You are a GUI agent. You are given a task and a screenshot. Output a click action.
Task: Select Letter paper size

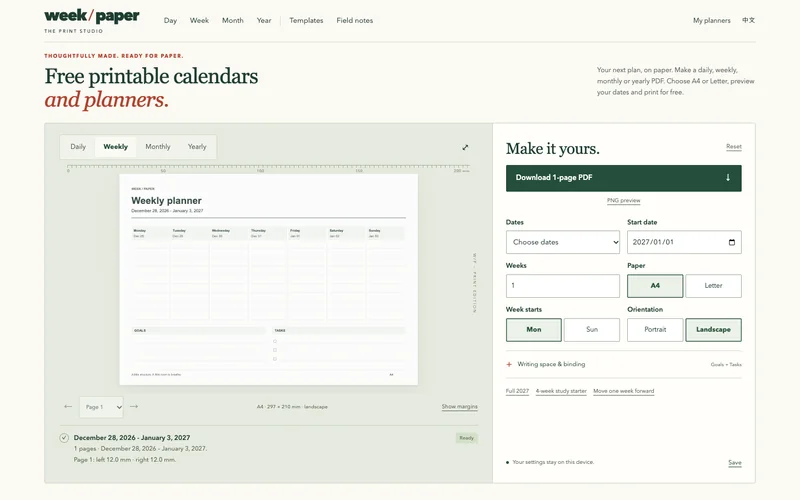[x=713, y=286]
